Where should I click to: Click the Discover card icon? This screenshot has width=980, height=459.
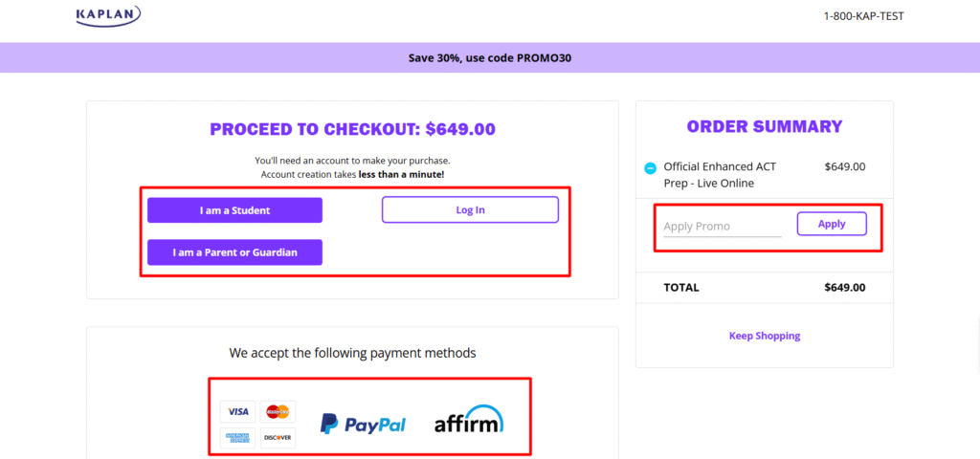[278, 438]
